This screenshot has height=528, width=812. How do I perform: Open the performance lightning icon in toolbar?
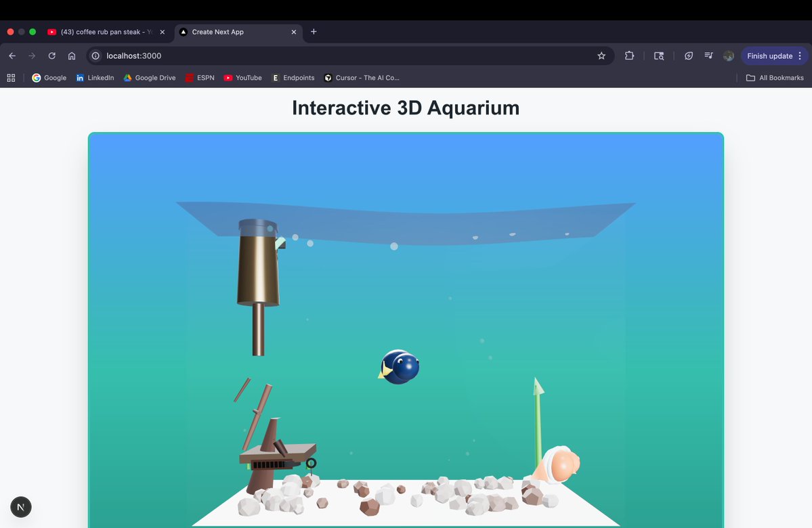688,56
